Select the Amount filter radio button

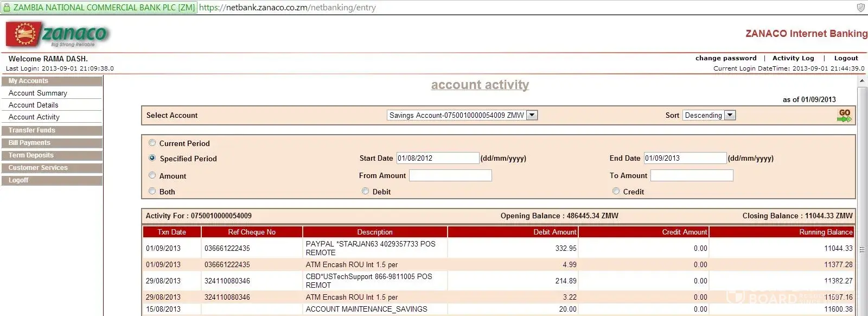pyautogui.click(x=152, y=175)
